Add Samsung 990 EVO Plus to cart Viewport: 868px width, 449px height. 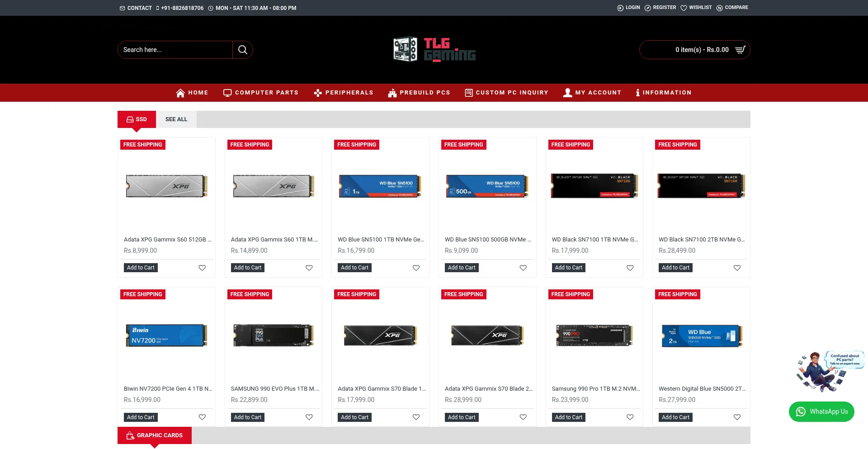248,417
